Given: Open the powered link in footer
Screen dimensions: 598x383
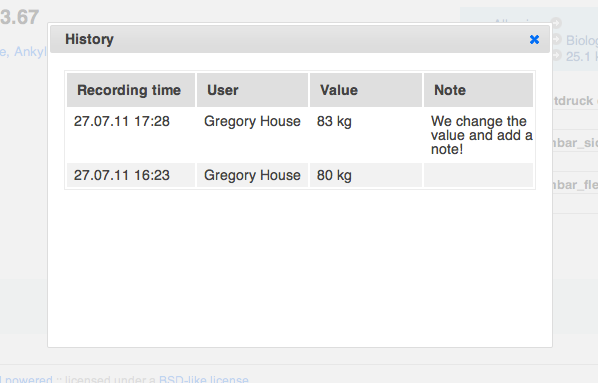Looking at the screenshot, I should tap(27, 379).
